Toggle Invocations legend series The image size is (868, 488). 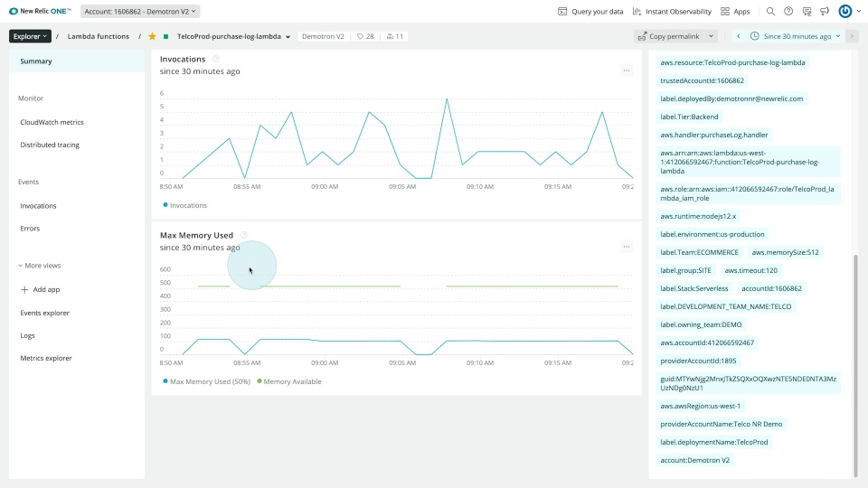click(184, 205)
